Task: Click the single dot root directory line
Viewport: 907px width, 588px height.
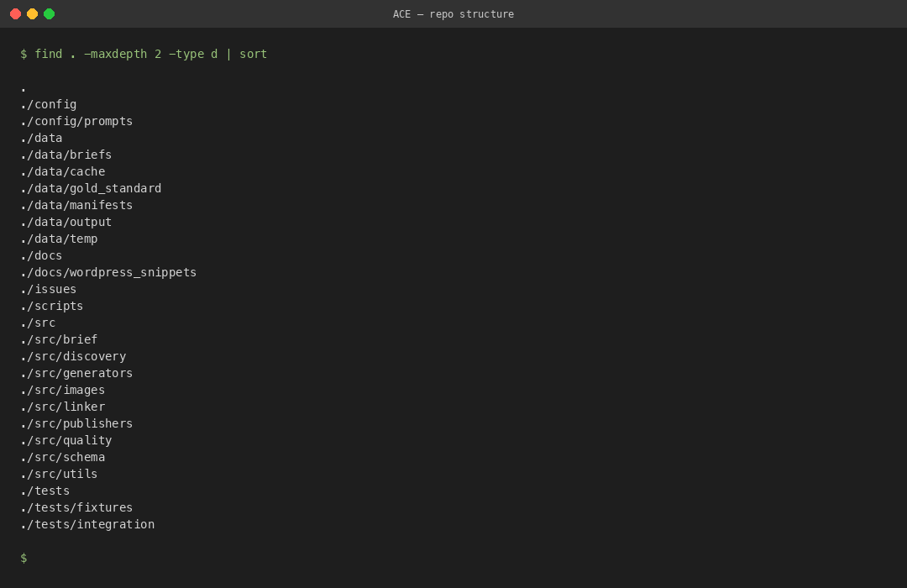Action: 23,87
